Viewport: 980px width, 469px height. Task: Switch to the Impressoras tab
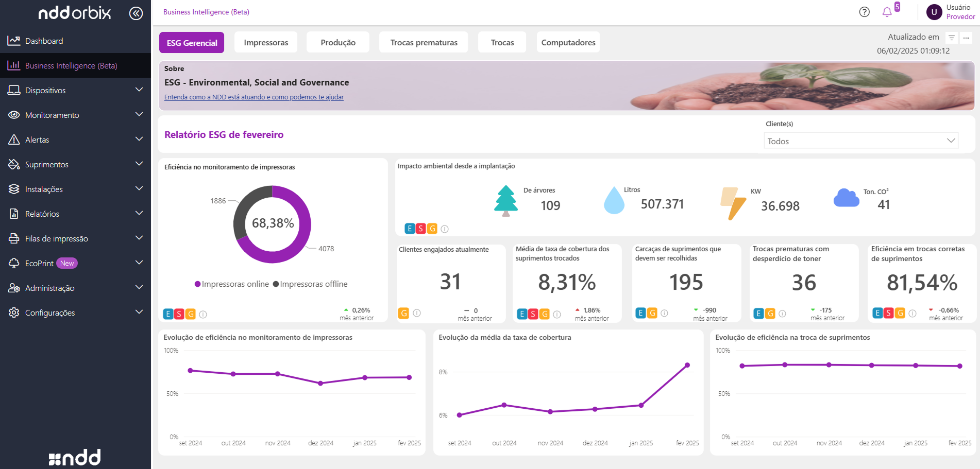coord(266,42)
